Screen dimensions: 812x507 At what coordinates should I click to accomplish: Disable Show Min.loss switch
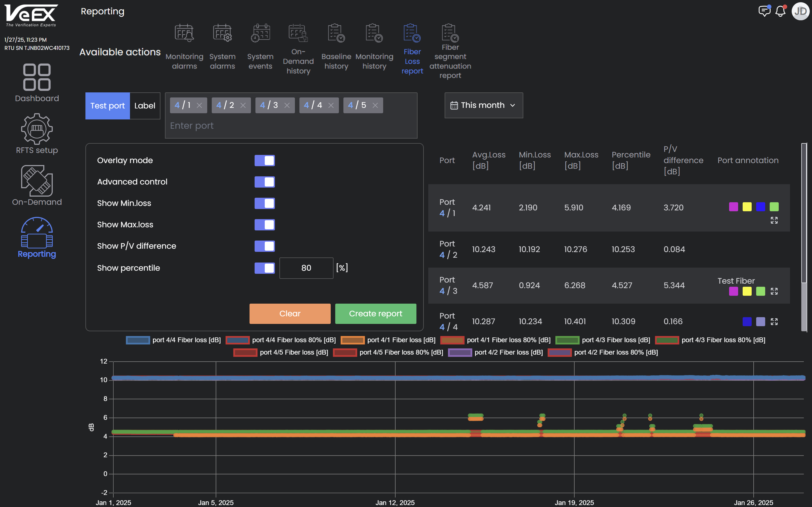[x=264, y=203]
